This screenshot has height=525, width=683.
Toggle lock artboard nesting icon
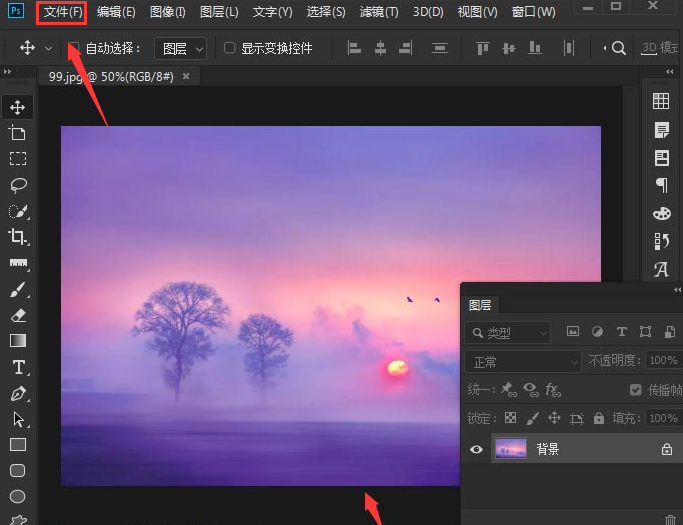click(x=577, y=419)
